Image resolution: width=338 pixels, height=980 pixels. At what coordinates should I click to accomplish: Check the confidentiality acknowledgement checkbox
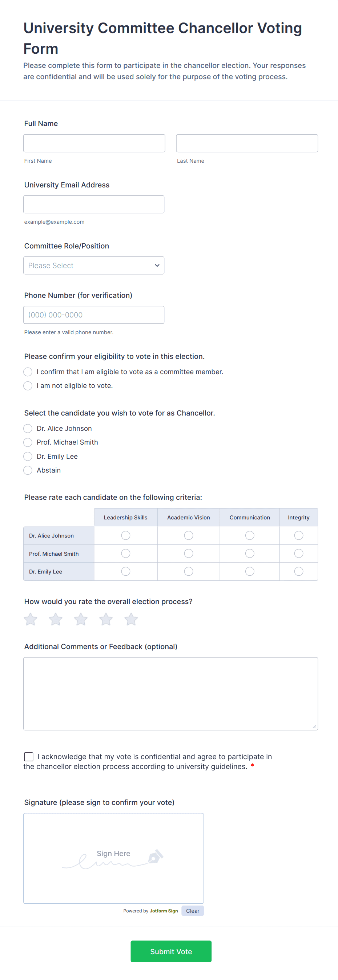tap(29, 756)
